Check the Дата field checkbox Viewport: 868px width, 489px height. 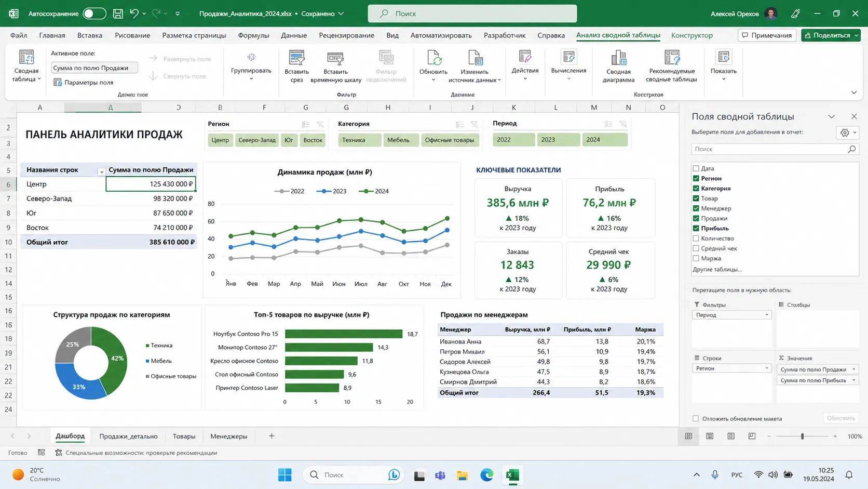696,168
